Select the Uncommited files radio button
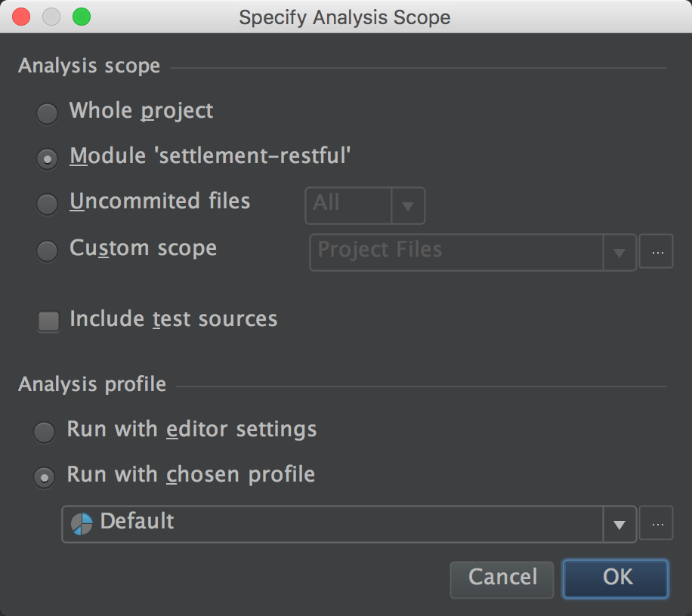 click(48, 204)
